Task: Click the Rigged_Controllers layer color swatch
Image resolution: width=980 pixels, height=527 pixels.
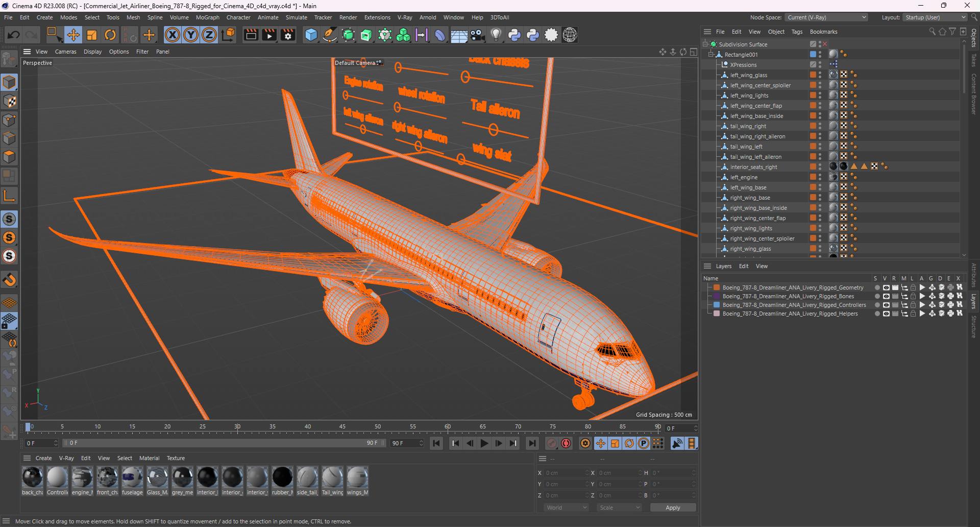Action: click(717, 305)
